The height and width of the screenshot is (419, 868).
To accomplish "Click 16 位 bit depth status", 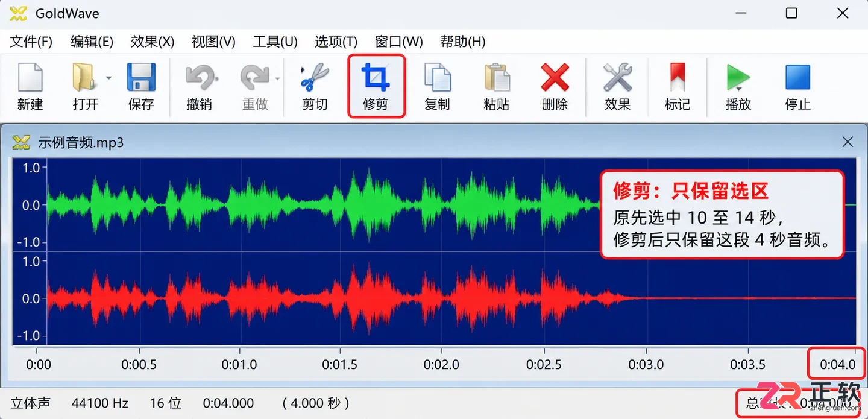I will coord(165,403).
